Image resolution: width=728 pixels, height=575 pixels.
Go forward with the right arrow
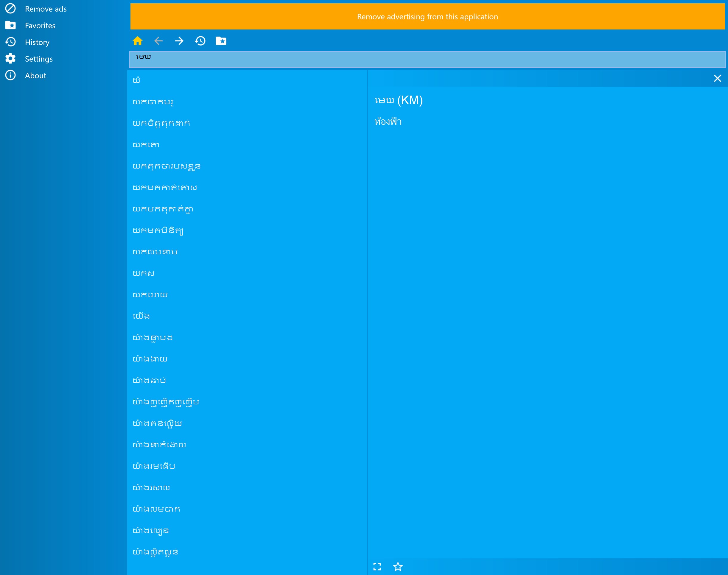179,41
